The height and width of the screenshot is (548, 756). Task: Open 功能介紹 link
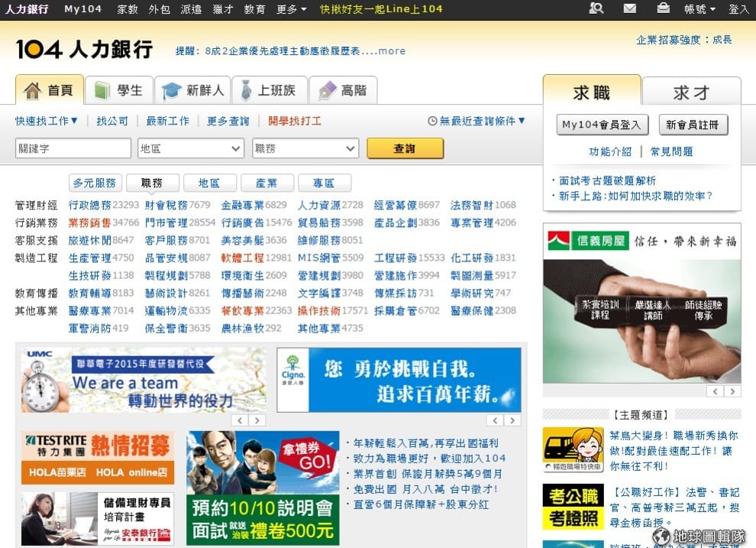(x=610, y=151)
